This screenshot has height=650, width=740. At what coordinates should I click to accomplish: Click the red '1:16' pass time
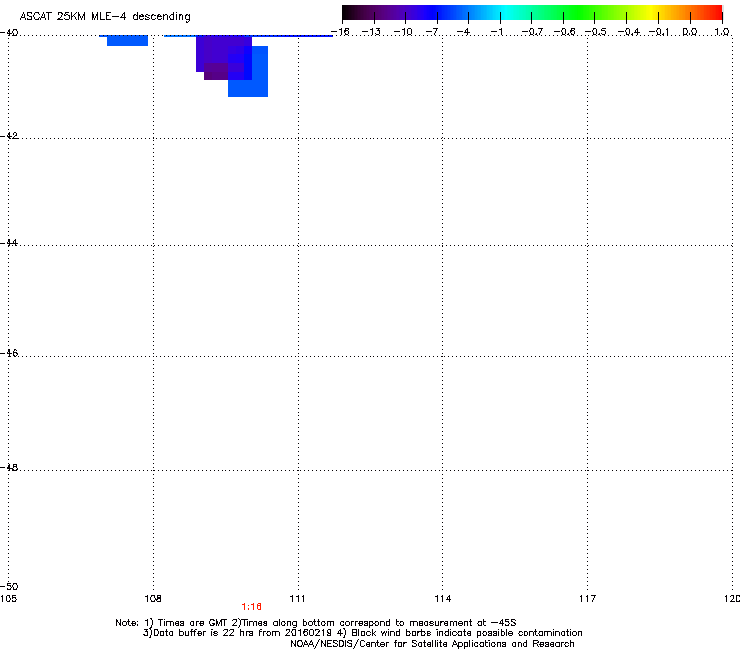tap(252, 607)
